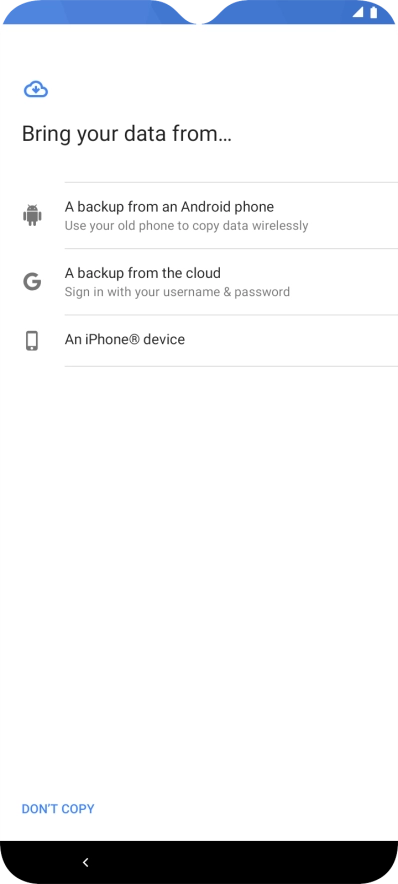The height and width of the screenshot is (884, 398).
Task: Tap the Google G logo icon
Action: [32, 281]
